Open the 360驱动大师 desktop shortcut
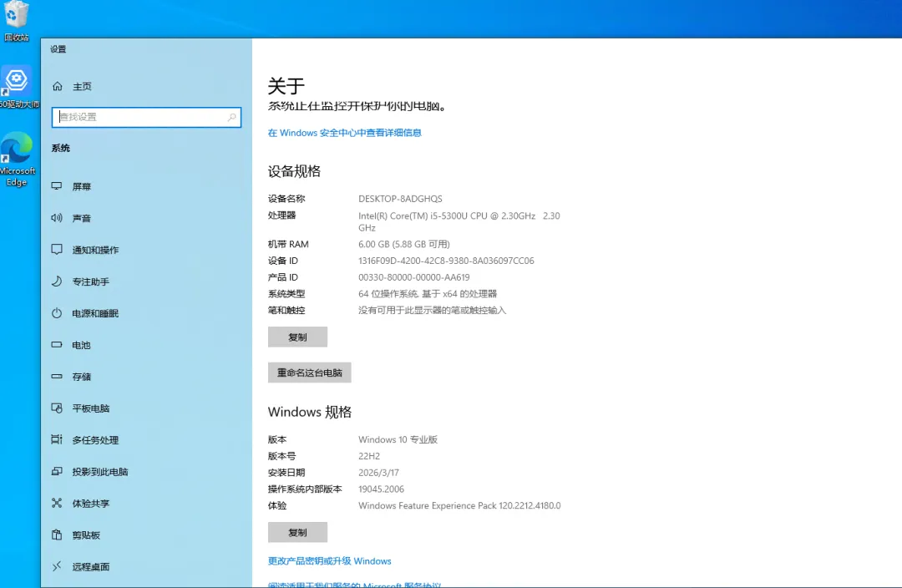Image resolution: width=902 pixels, height=588 pixels. click(18, 88)
